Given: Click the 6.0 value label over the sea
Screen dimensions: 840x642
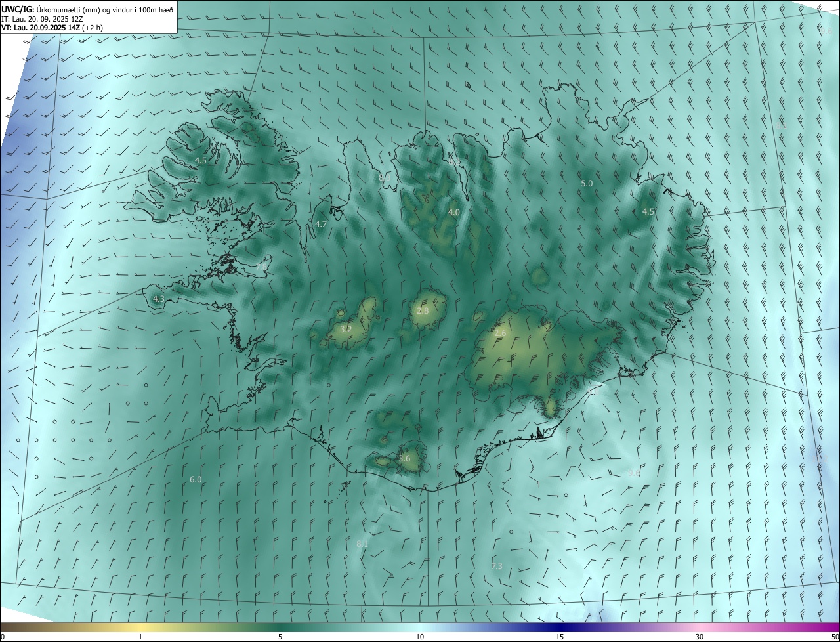Looking at the screenshot, I should (196, 479).
